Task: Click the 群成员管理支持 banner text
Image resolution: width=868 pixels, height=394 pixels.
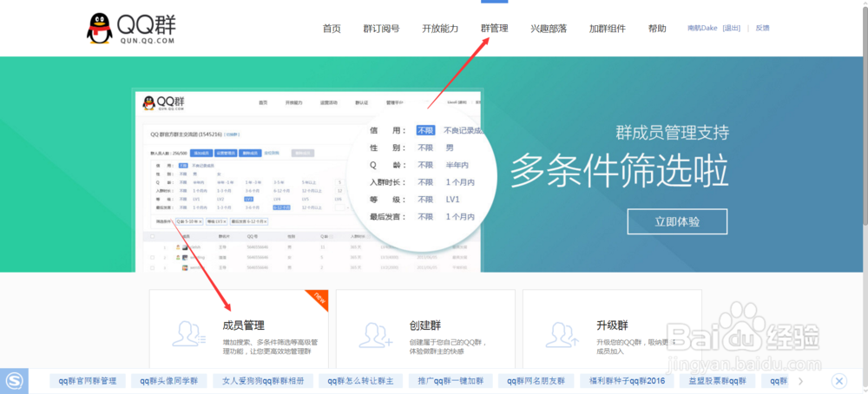Action: pos(672,133)
